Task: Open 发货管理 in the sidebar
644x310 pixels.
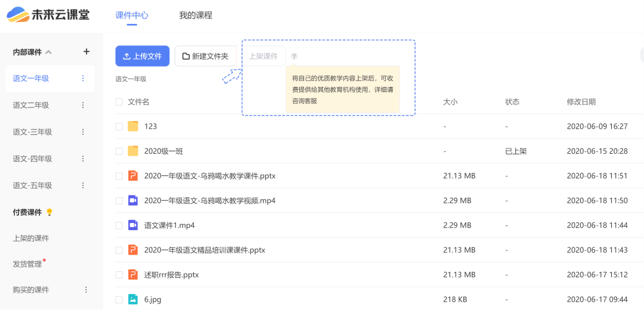Action: tap(27, 264)
